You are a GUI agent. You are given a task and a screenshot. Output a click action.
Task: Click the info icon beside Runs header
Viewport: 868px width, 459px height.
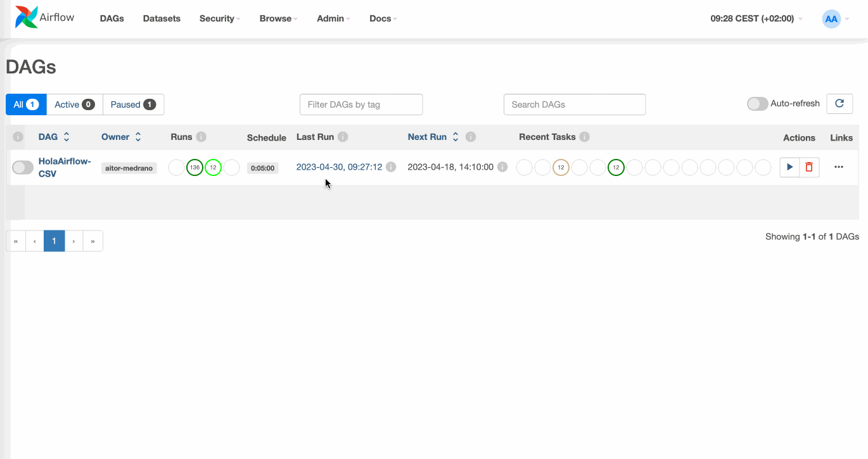[x=201, y=137]
